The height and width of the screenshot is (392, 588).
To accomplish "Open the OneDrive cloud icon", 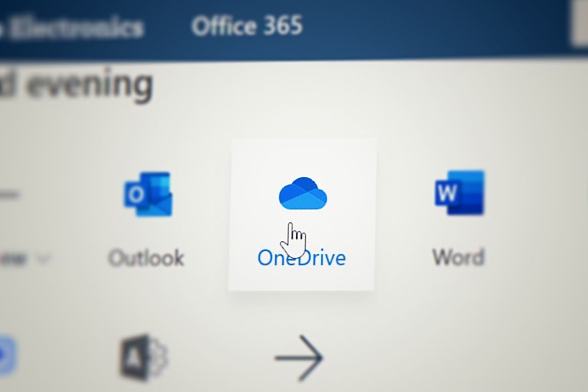I will click(x=303, y=193).
